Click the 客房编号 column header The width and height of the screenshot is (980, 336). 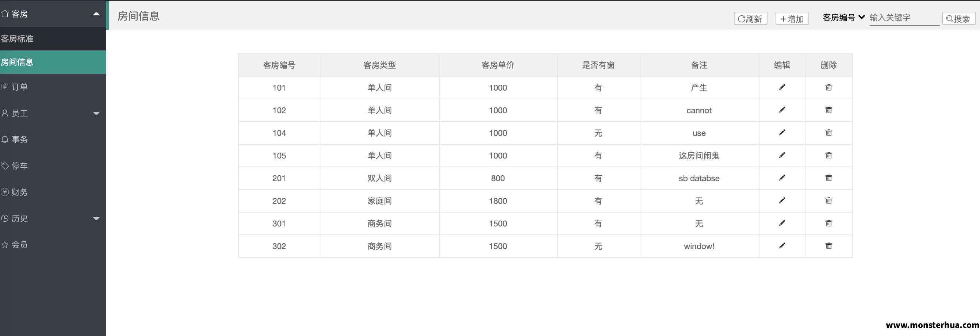coord(279,65)
